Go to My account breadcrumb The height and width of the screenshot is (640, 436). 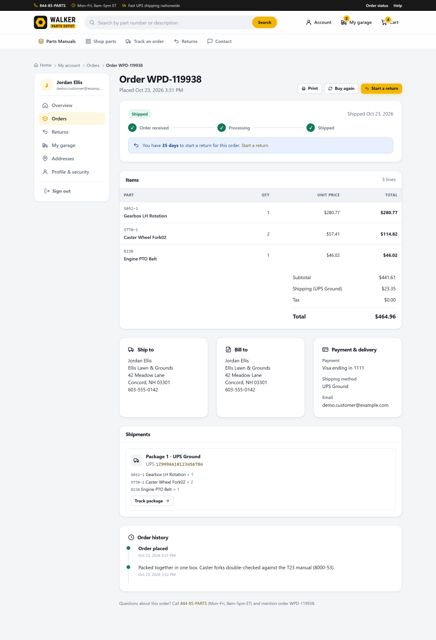coord(69,65)
